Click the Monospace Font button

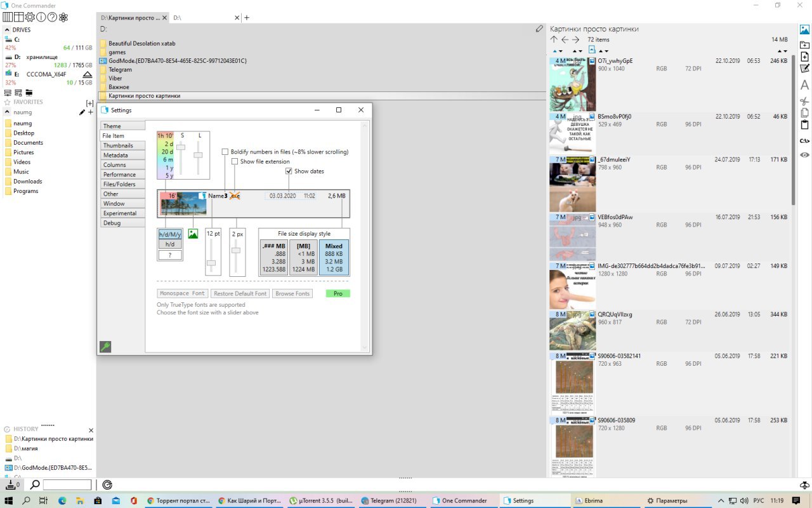click(x=182, y=293)
